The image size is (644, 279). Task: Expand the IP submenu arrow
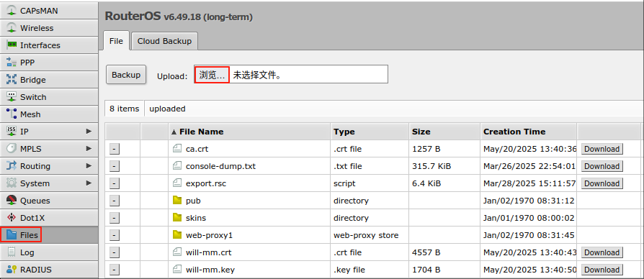[89, 131]
